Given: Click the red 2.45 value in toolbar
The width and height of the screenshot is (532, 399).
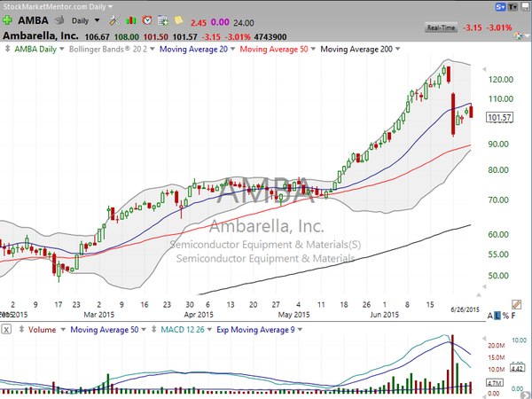Looking at the screenshot, I should click(x=198, y=23).
